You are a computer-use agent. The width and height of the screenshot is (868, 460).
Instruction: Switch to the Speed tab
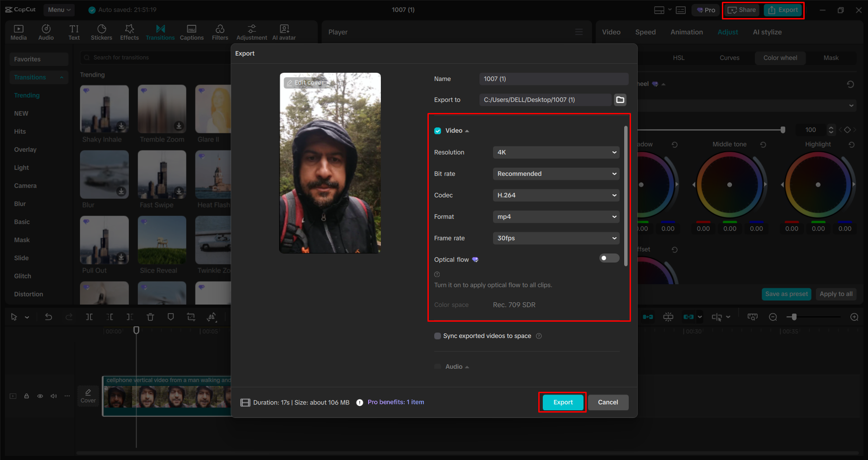[x=645, y=32]
